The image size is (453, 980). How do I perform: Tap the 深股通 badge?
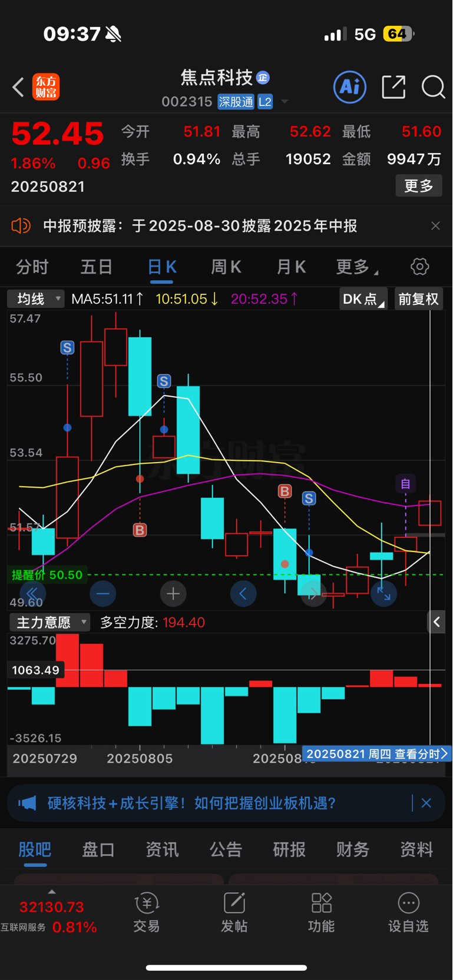tap(236, 102)
